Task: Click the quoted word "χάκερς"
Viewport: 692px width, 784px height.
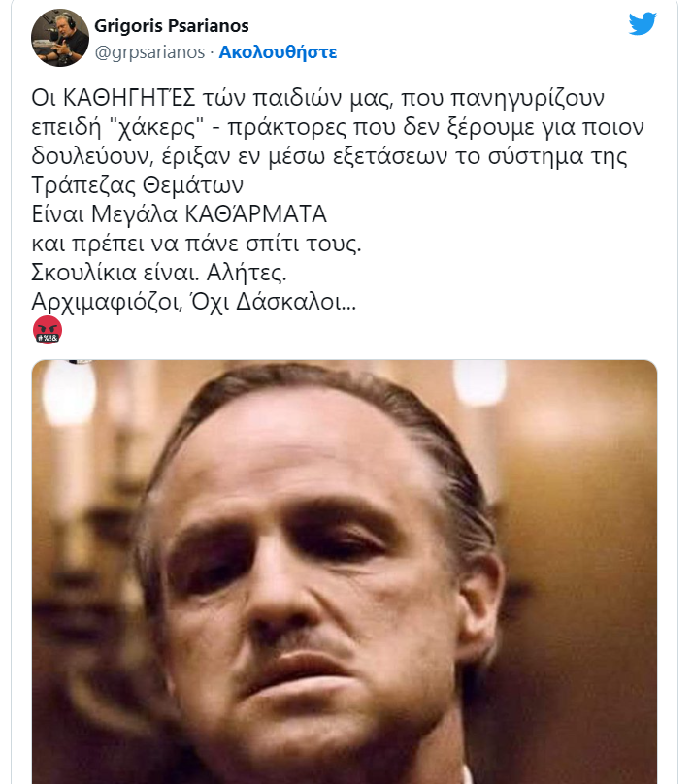Action: [157, 127]
